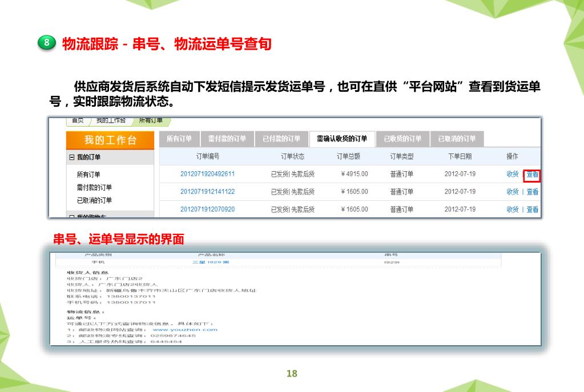Image resolution: width=584 pixels, height=392 pixels.
Task: Collapse the 我的订单 section with minus icon
Action: (x=72, y=157)
